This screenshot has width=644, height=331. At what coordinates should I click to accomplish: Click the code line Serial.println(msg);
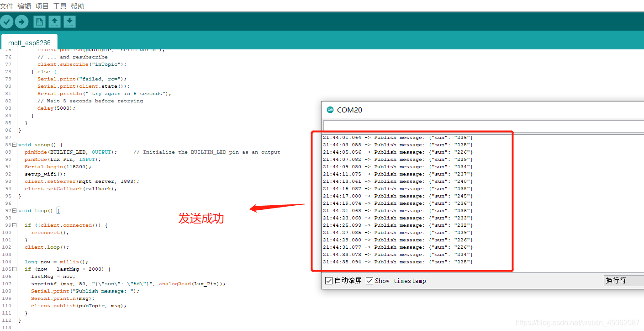[63, 299]
